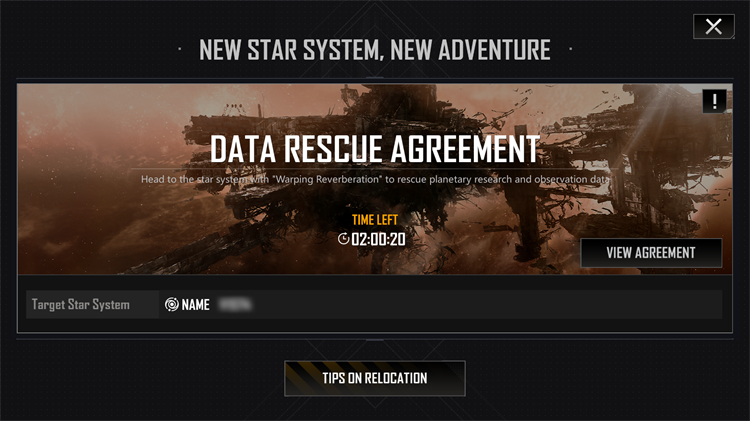Open Tips on Relocation
Viewport: 750px width, 421px height.
pos(375,378)
